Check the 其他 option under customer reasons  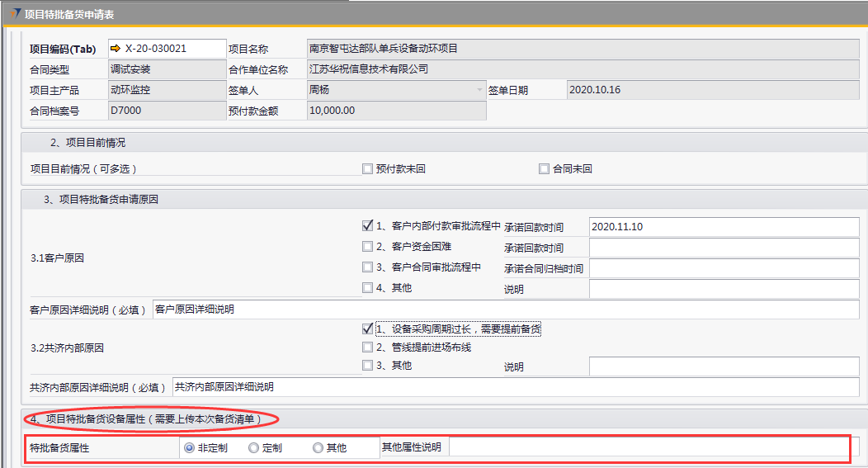click(x=368, y=288)
